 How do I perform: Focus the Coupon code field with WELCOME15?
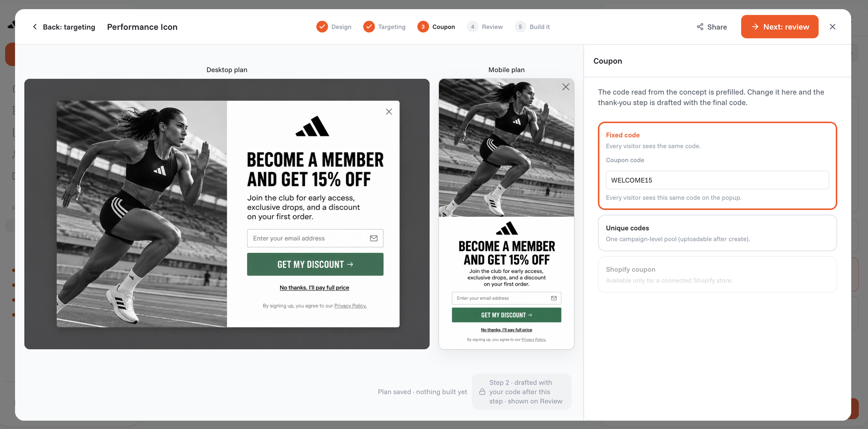(717, 180)
